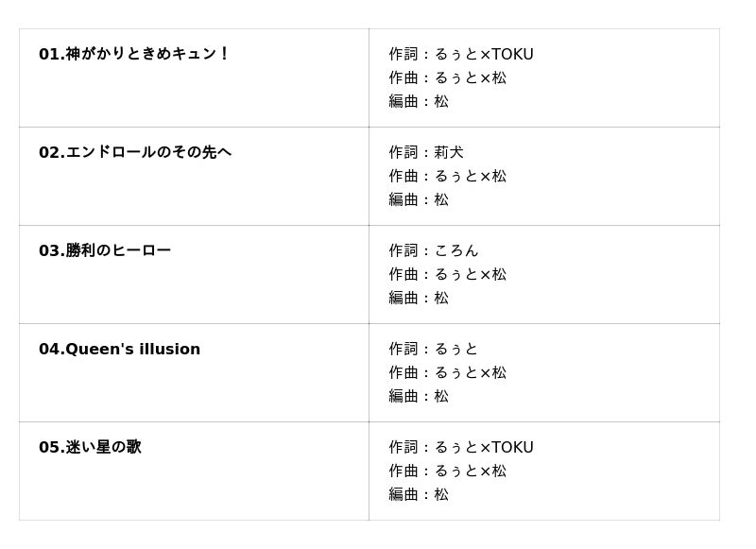The height and width of the screenshot is (549, 756).
Task: Select composer line of 迷い星の歌
Action: point(448,471)
